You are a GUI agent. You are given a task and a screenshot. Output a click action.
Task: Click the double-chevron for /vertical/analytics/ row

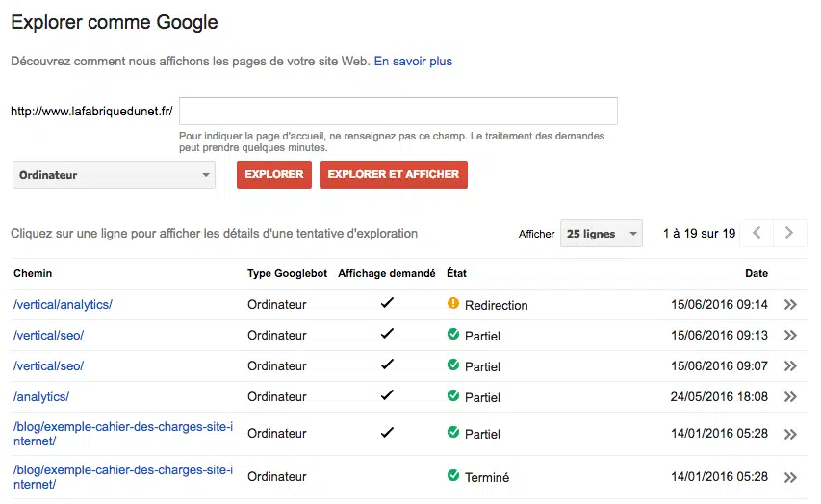(x=790, y=305)
